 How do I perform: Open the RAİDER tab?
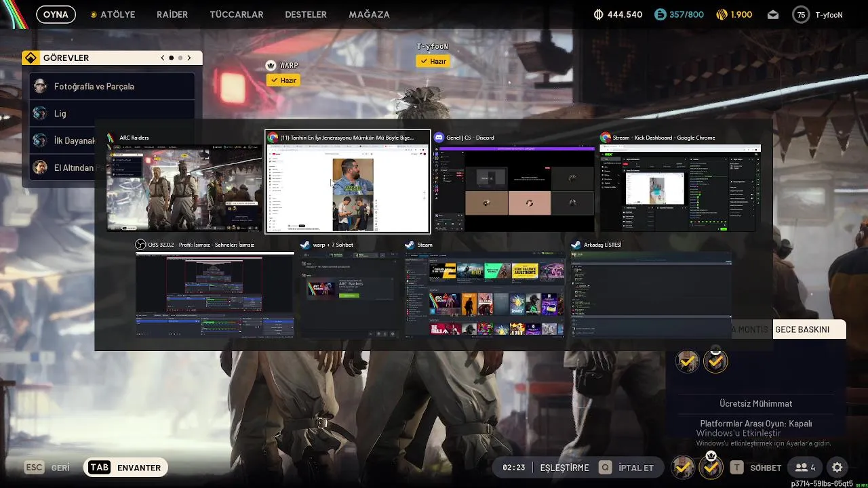(172, 14)
